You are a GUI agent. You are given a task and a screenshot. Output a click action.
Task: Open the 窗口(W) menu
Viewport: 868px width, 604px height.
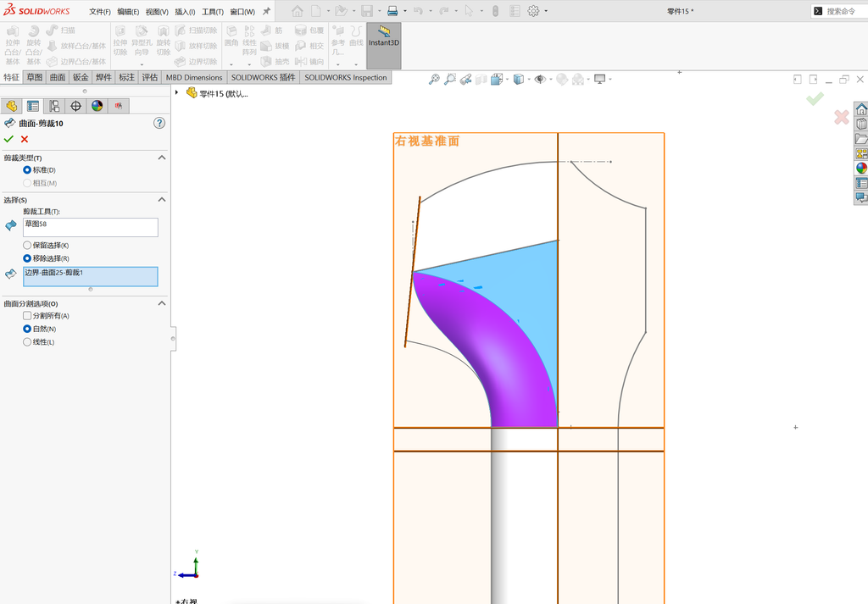[x=242, y=12]
